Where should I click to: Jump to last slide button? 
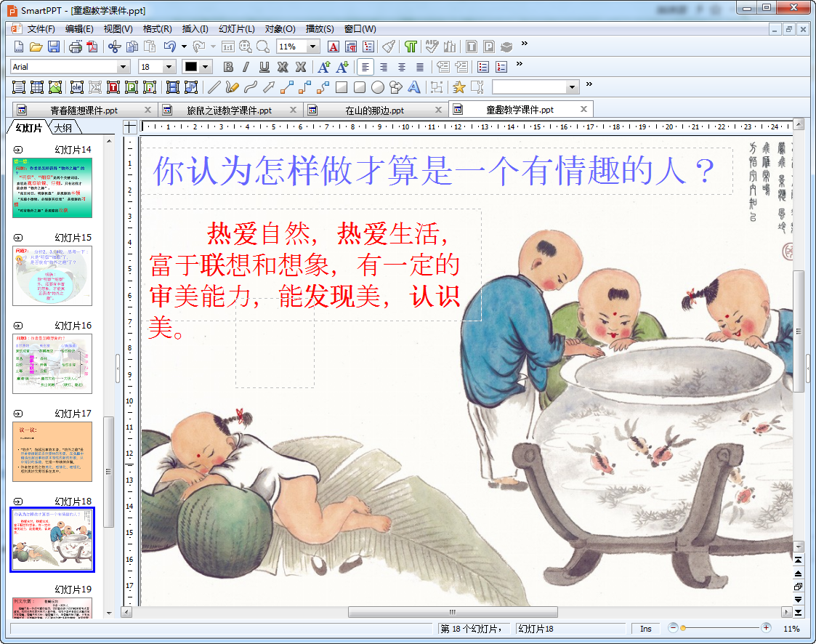tap(799, 613)
